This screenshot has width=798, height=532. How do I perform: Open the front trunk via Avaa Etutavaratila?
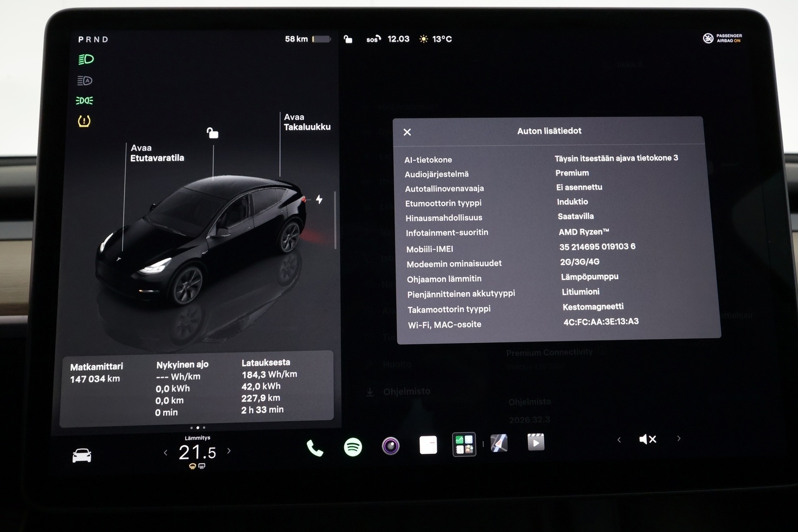(x=157, y=153)
